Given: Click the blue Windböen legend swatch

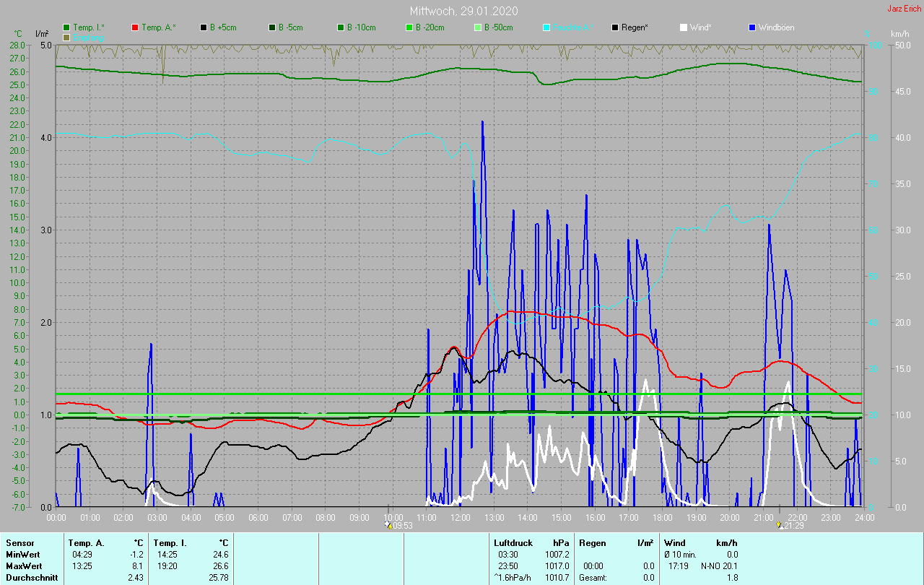Looking at the screenshot, I should pos(752,27).
